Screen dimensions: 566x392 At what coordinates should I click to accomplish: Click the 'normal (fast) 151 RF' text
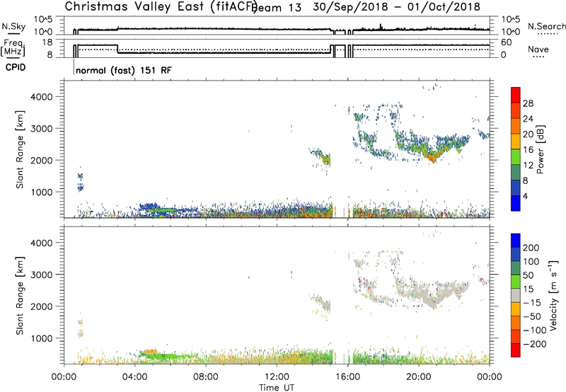pos(124,70)
